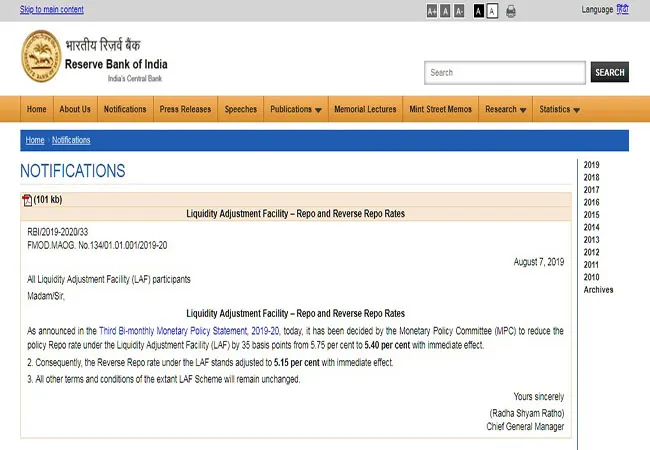Open the Notifications menu item
Image resolution: width=650 pixels, height=450 pixels.
(x=125, y=109)
